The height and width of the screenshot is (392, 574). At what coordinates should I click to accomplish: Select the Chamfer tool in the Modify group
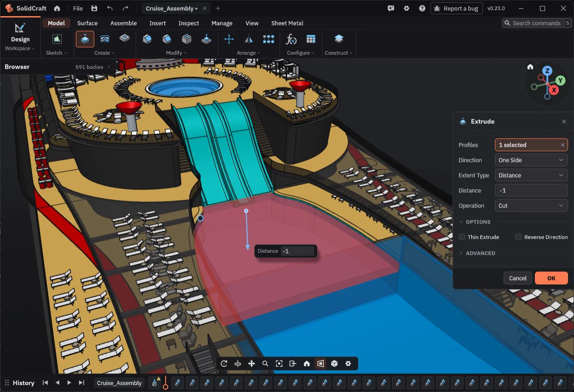(x=167, y=39)
